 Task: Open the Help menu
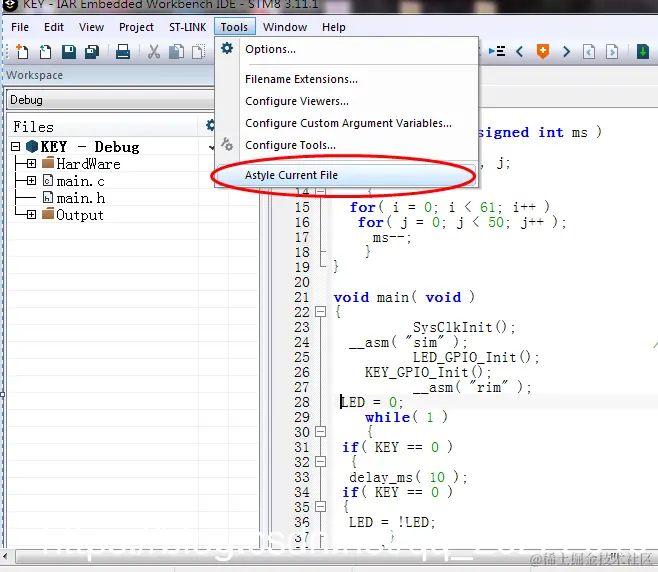click(x=334, y=27)
